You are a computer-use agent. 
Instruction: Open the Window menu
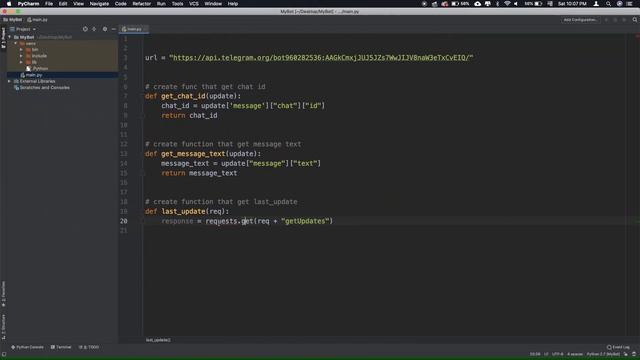pos(213,4)
